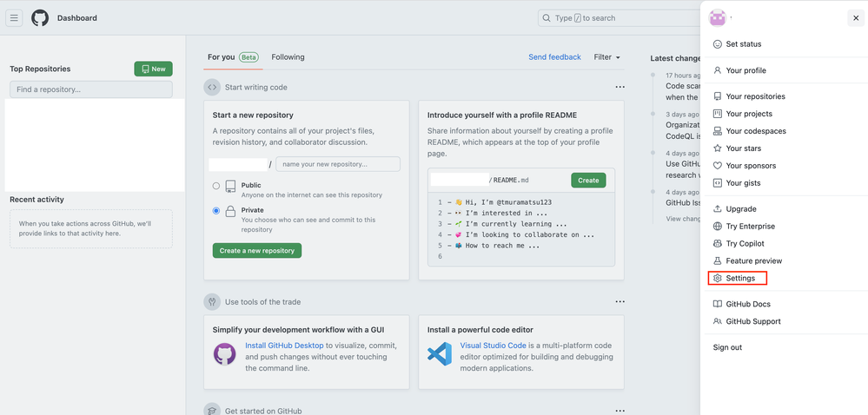This screenshot has height=415, width=868.
Task: Click the Set status smiley icon
Action: [718, 44]
